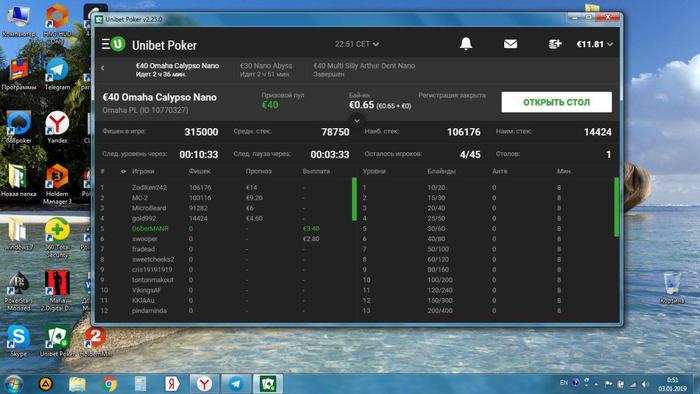Switch to Telegram in the taskbar
700x394 pixels.
pos(236,384)
